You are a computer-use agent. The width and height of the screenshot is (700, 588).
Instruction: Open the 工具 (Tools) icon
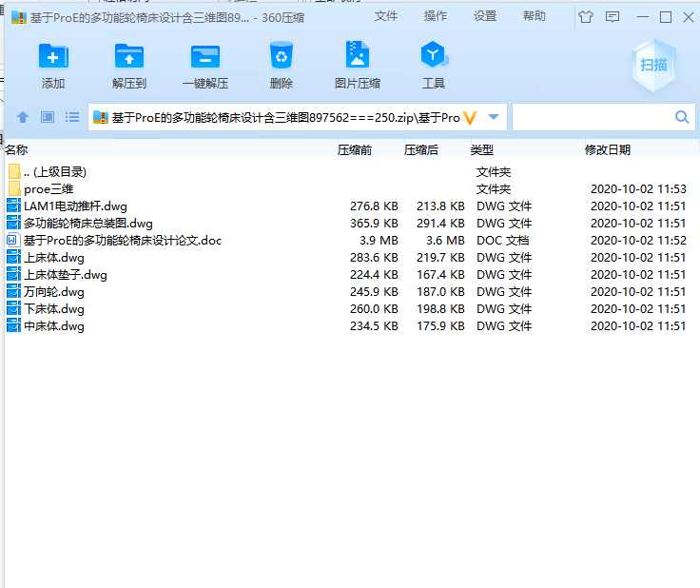click(434, 54)
